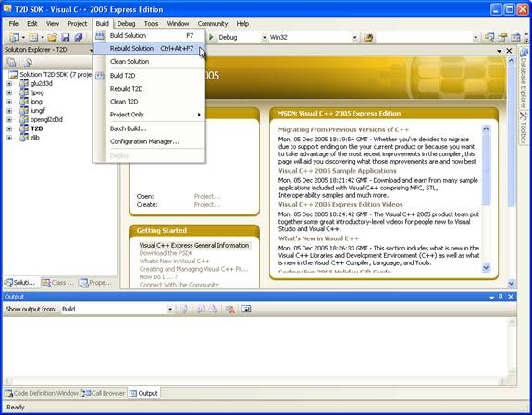Choose Clean Solution from Build menu
Image resolution: width=532 pixels, height=415 pixels.
click(x=149, y=61)
